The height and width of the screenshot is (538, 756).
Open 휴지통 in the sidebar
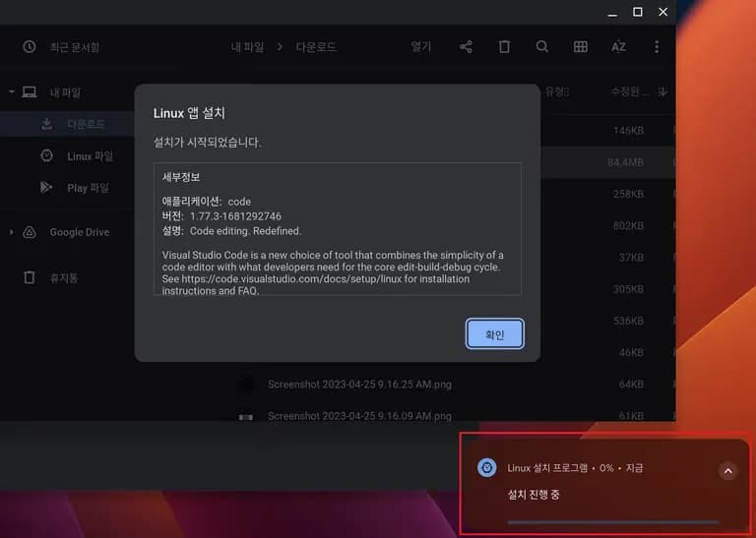click(x=64, y=278)
